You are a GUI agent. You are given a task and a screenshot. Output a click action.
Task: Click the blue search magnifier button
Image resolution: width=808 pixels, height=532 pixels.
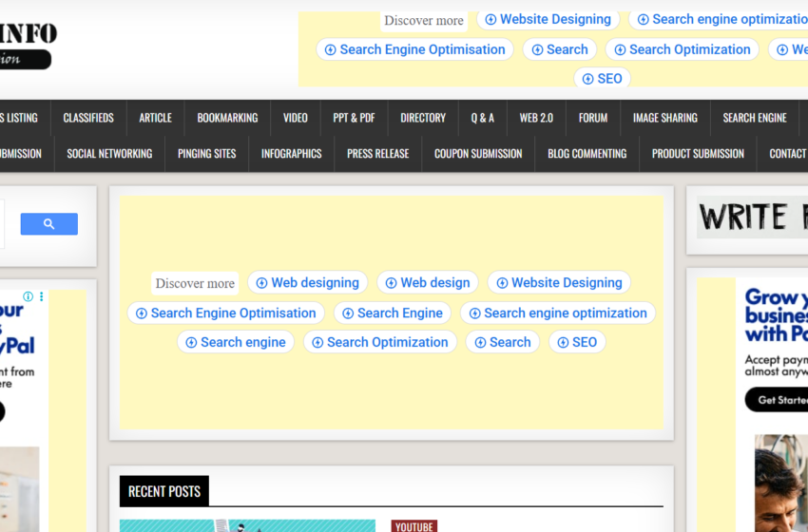pyautogui.click(x=48, y=224)
